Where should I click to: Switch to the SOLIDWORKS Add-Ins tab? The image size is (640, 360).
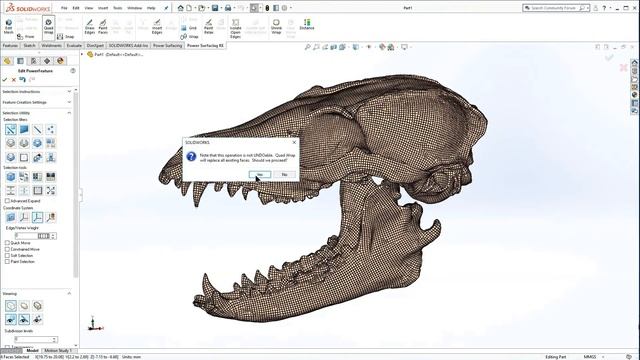(x=128, y=46)
